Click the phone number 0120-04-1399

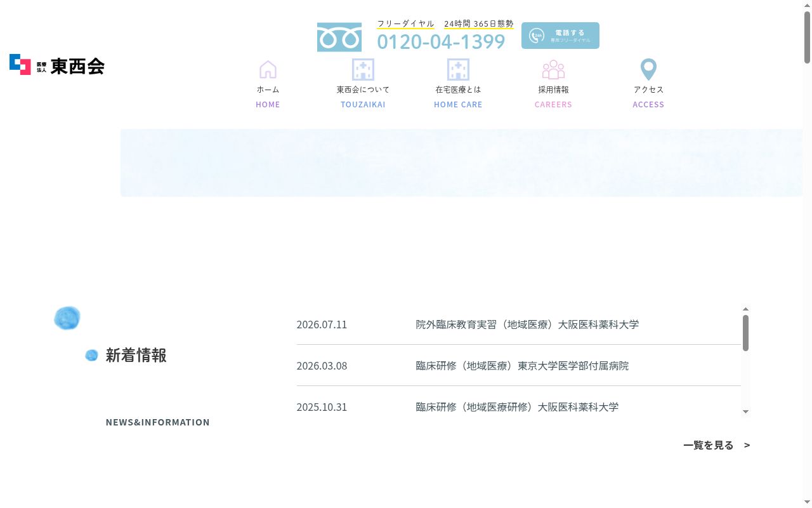pyautogui.click(x=441, y=41)
